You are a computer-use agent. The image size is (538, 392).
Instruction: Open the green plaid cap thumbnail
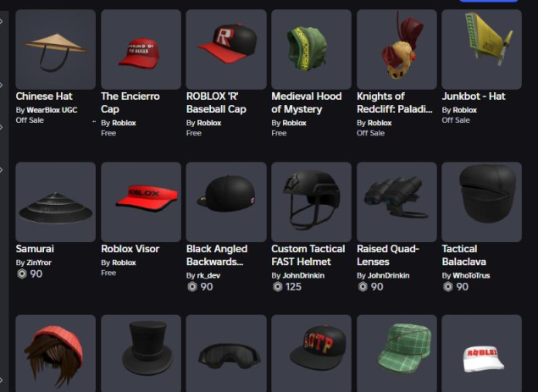397,353
